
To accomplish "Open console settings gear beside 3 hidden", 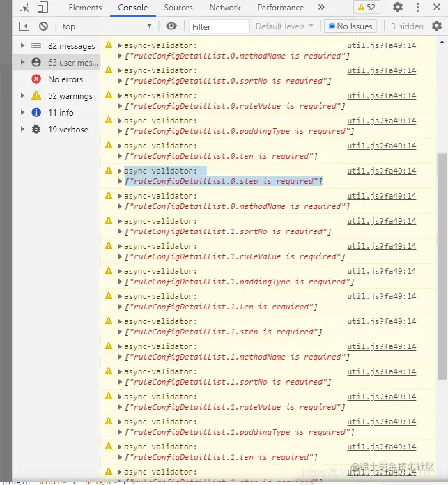I will pyautogui.click(x=437, y=26).
